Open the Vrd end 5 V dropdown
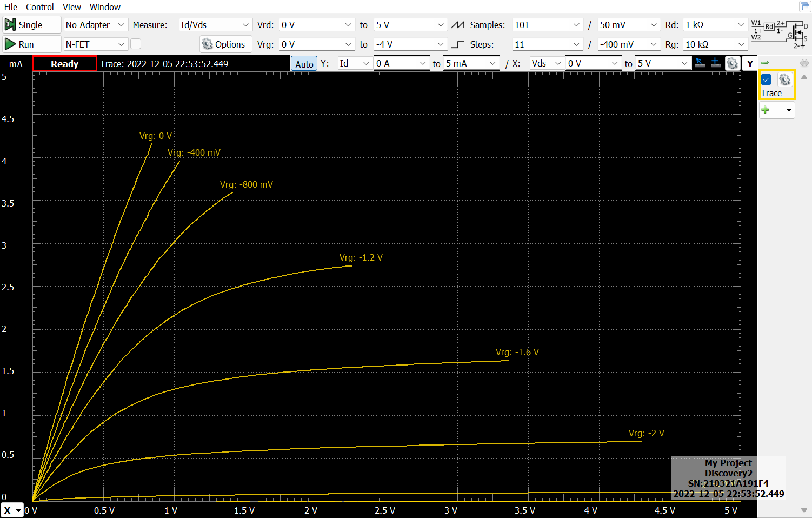 (410, 25)
